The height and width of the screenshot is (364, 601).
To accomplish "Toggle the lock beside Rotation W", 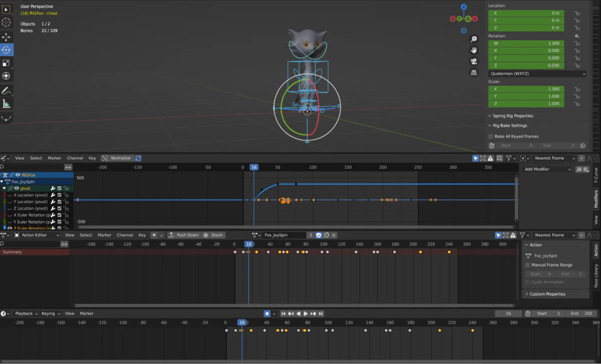I will point(577,43).
